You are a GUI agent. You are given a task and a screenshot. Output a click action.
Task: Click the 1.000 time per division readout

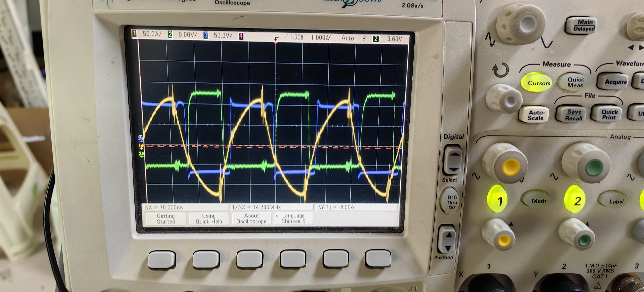click(321, 38)
